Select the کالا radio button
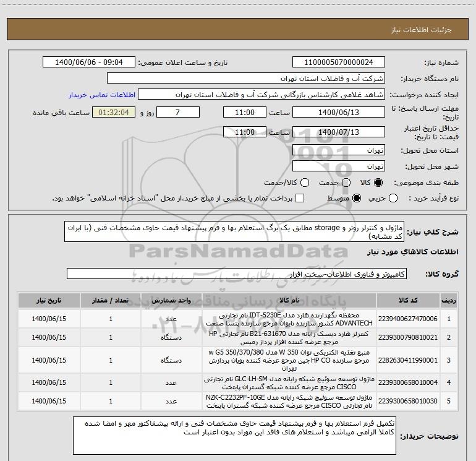 point(378,183)
